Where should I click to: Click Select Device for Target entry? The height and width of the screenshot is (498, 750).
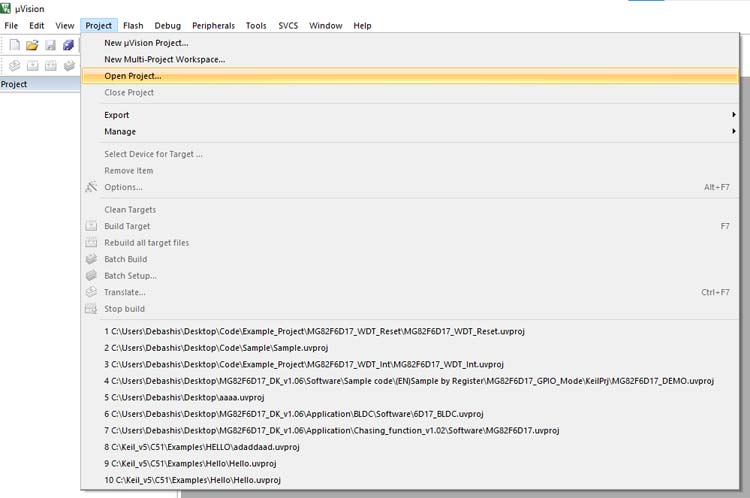(410, 154)
